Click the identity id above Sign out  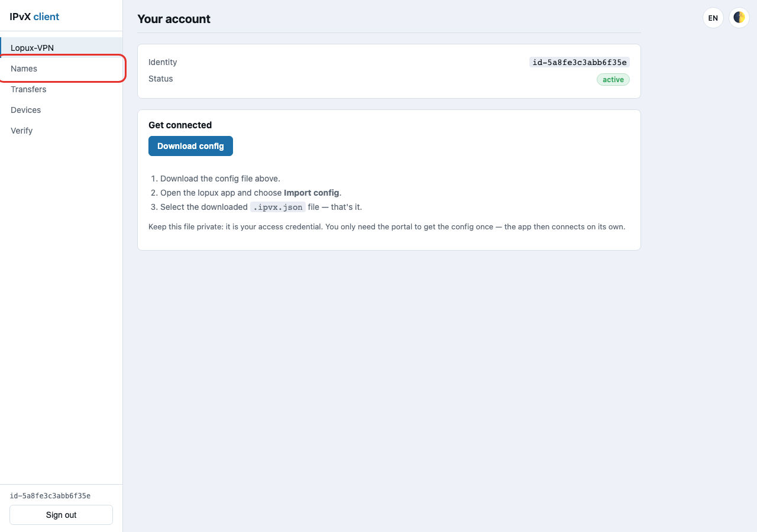pyautogui.click(x=50, y=496)
